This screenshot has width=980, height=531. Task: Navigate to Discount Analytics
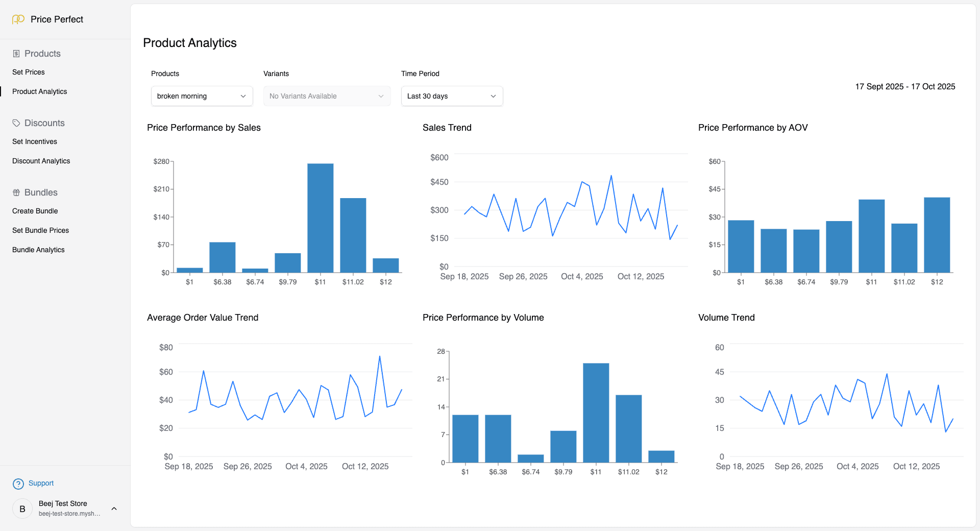[41, 161]
